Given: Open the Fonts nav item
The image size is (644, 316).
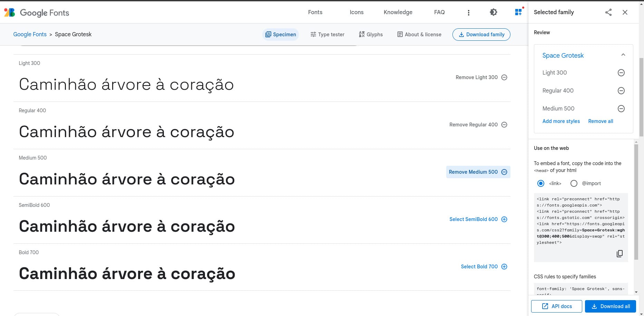Looking at the screenshot, I should [315, 12].
